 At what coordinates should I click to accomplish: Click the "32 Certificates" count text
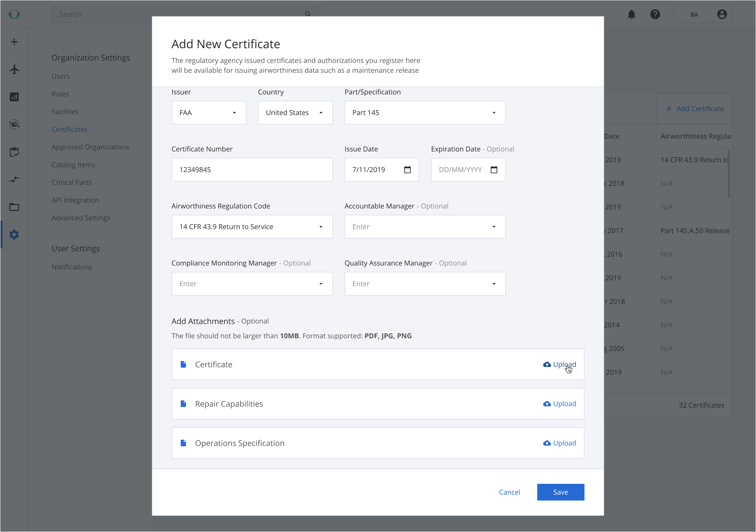(x=701, y=405)
